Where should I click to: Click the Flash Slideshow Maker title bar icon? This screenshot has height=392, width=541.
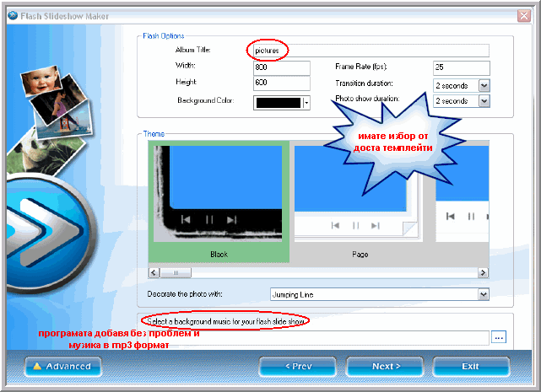[x=13, y=15]
